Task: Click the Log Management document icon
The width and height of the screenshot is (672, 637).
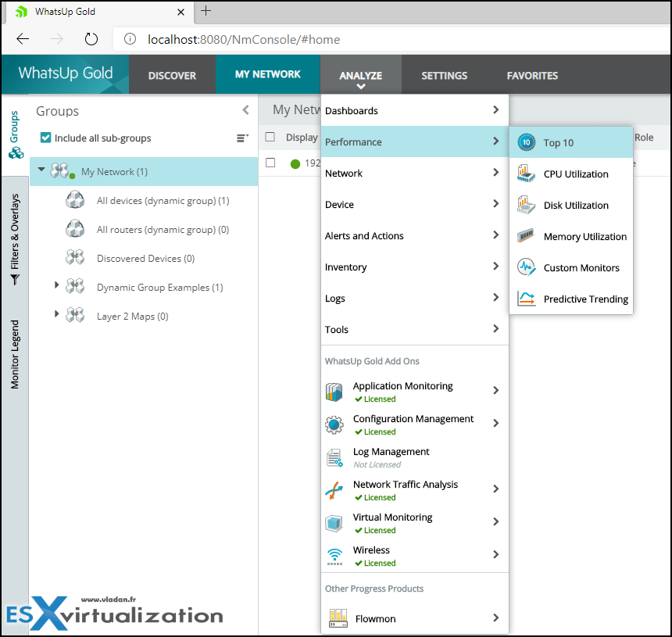Action: click(x=334, y=458)
